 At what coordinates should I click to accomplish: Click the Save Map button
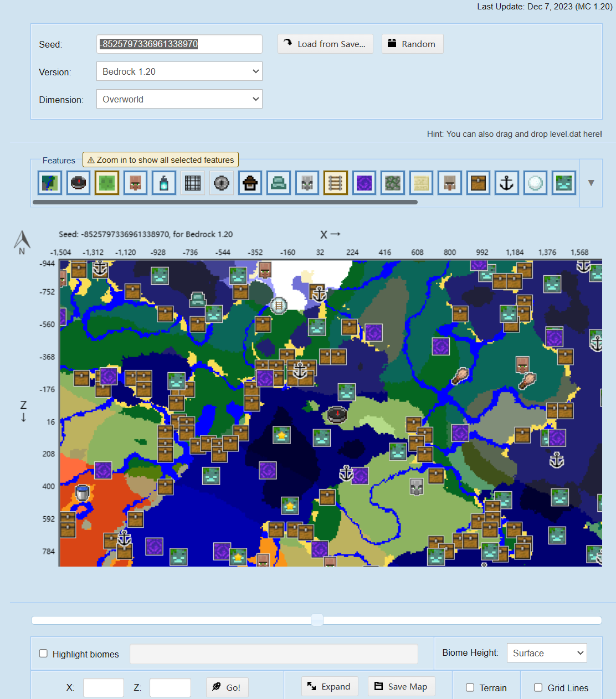(x=401, y=686)
